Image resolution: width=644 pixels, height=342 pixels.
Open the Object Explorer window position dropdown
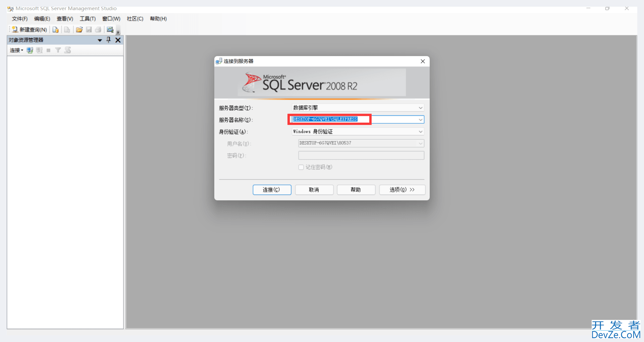(x=100, y=40)
